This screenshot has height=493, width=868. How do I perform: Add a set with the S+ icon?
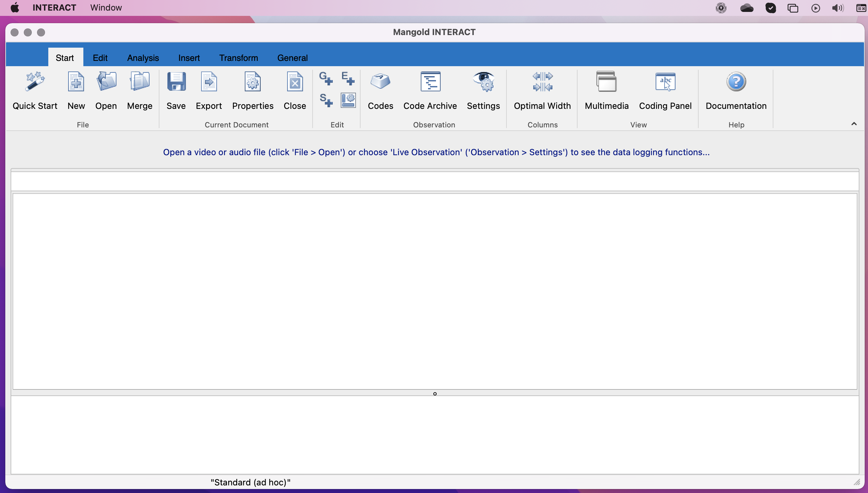point(325,100)
